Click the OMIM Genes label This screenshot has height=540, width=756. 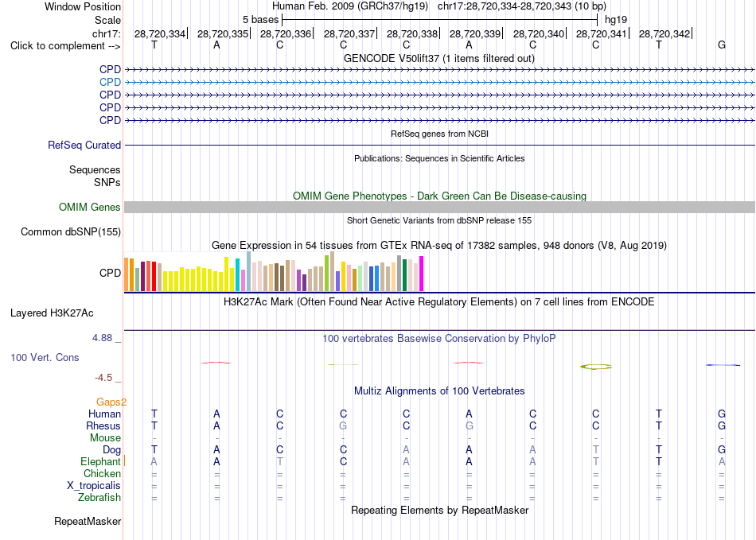point(89,207)
